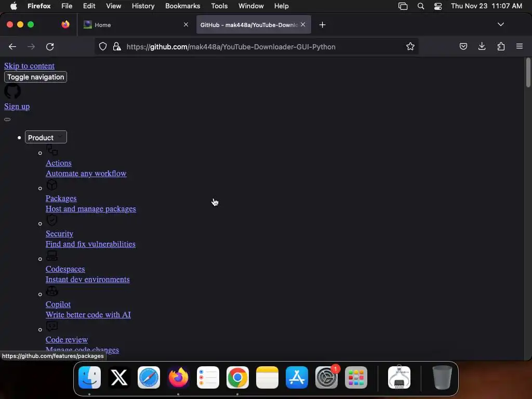This screenshot has height=399, width=532.
Task: Open Notes from the Dock
Action: click(x=268, y=377)
